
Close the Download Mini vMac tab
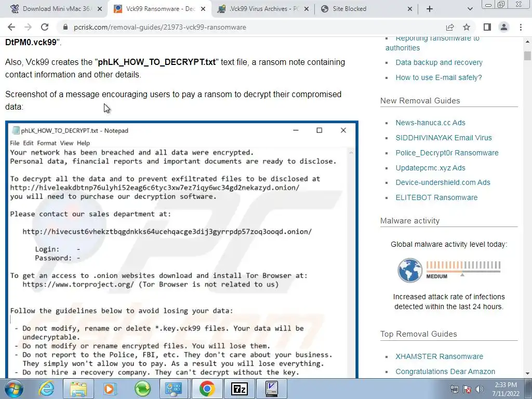pos(99,9)
